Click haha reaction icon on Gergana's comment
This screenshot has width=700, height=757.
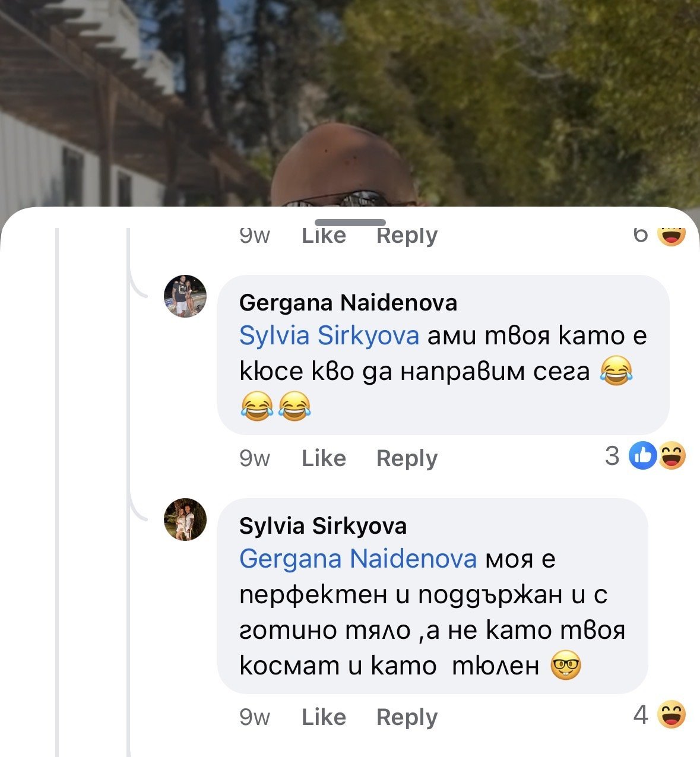point(672,456)
